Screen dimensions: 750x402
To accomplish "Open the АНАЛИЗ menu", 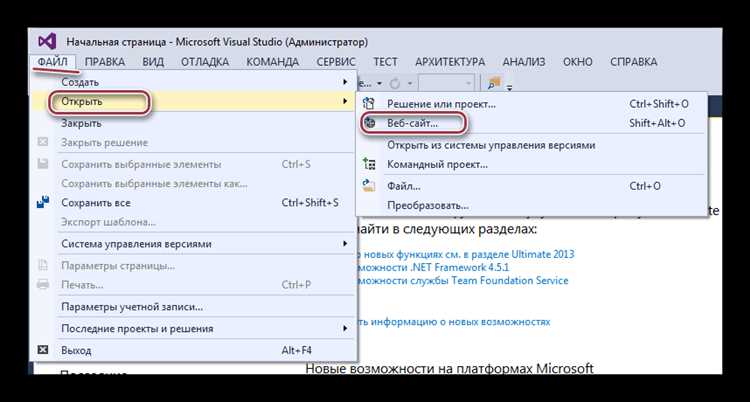I will pyautogui.click(x=524, y=62).
